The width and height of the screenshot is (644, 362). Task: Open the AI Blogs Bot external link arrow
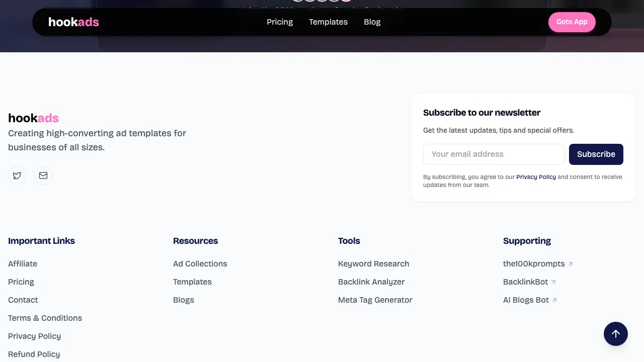(x=554, y=300)
